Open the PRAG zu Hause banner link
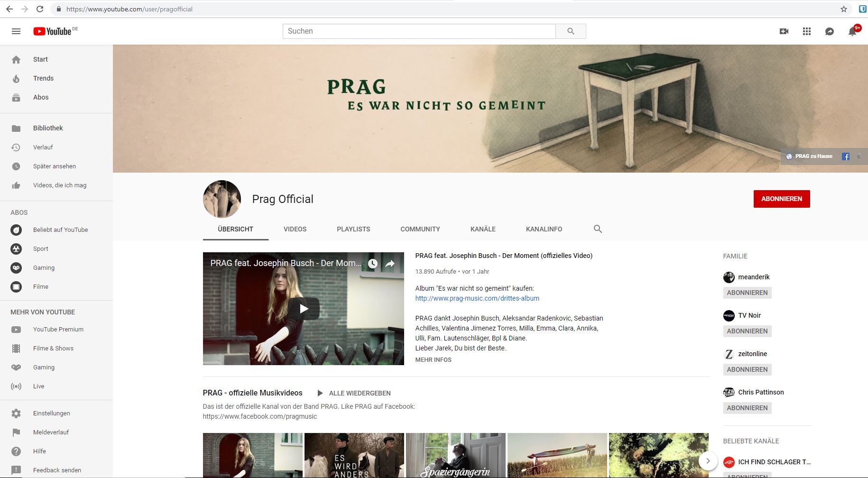 click(x=810, y=156)
